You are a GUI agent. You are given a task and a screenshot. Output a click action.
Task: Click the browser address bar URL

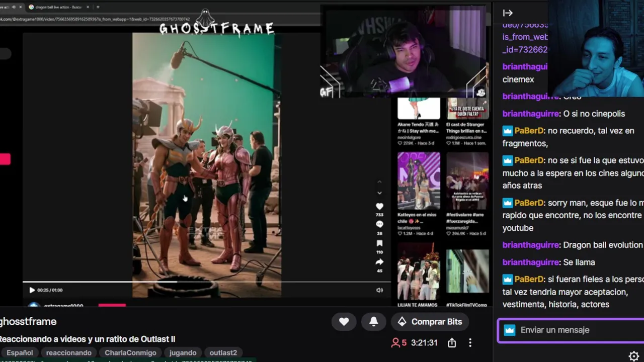point(96,19)
